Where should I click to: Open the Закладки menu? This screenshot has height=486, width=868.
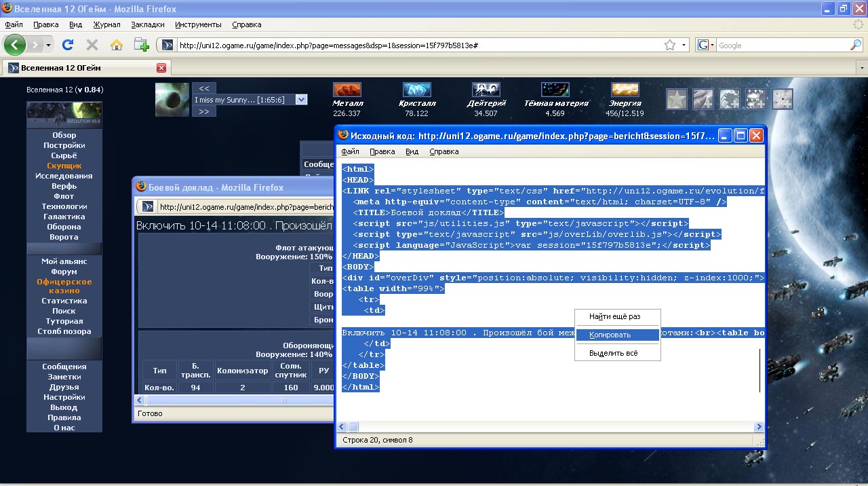coord(148,24)
